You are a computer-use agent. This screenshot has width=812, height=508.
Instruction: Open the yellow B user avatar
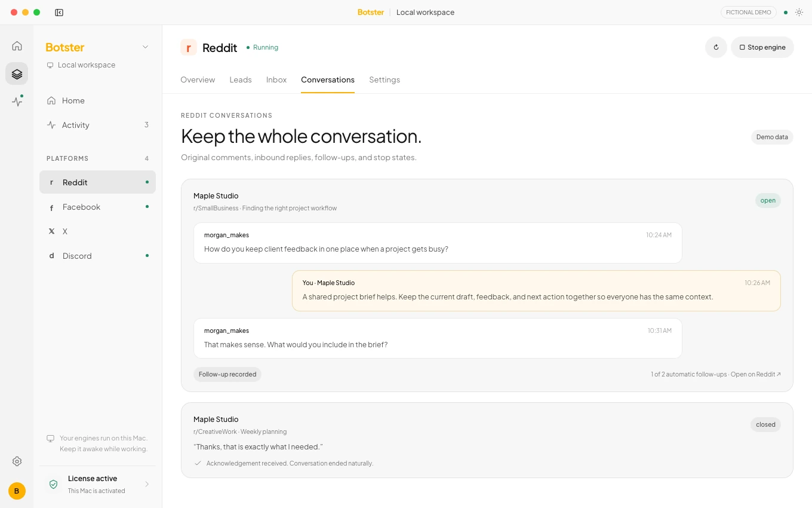coord(17,491)
